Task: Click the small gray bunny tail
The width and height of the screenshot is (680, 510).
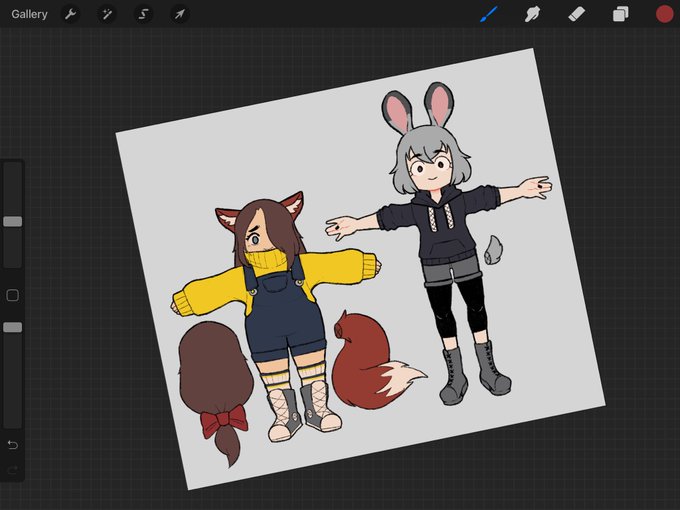Action: click(x=494, y=250)
